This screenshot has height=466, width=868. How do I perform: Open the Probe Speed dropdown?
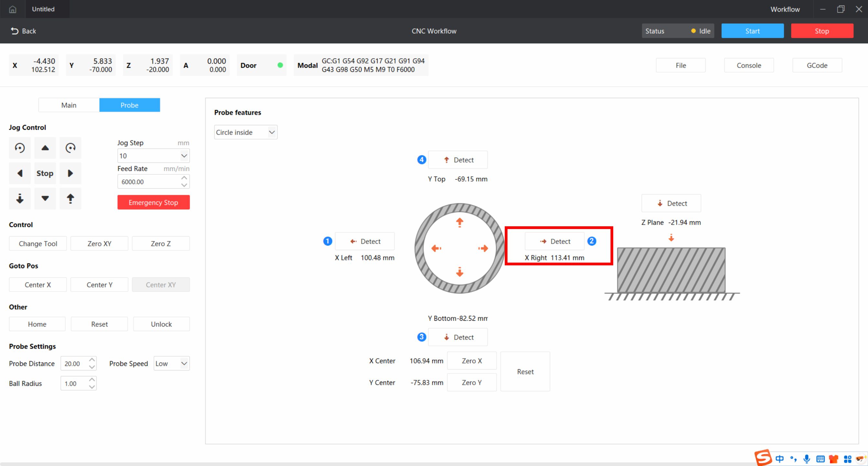click(171, 363)
